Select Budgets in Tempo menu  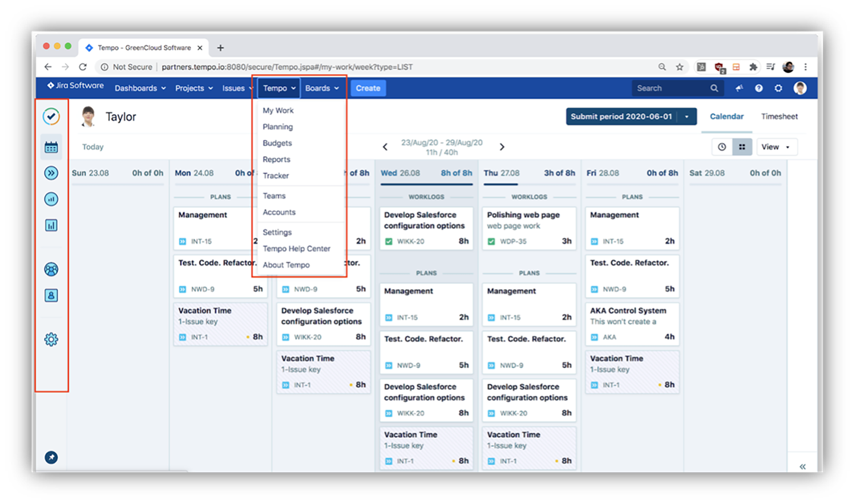click(277, 143)
